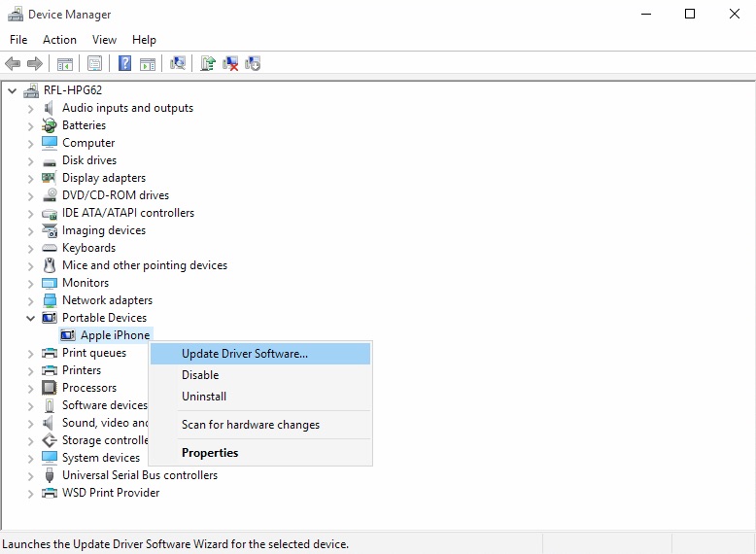Expand the Audio inputs and outputs node
This screenshot has width=756, height=554.
[x=31, y=108]
